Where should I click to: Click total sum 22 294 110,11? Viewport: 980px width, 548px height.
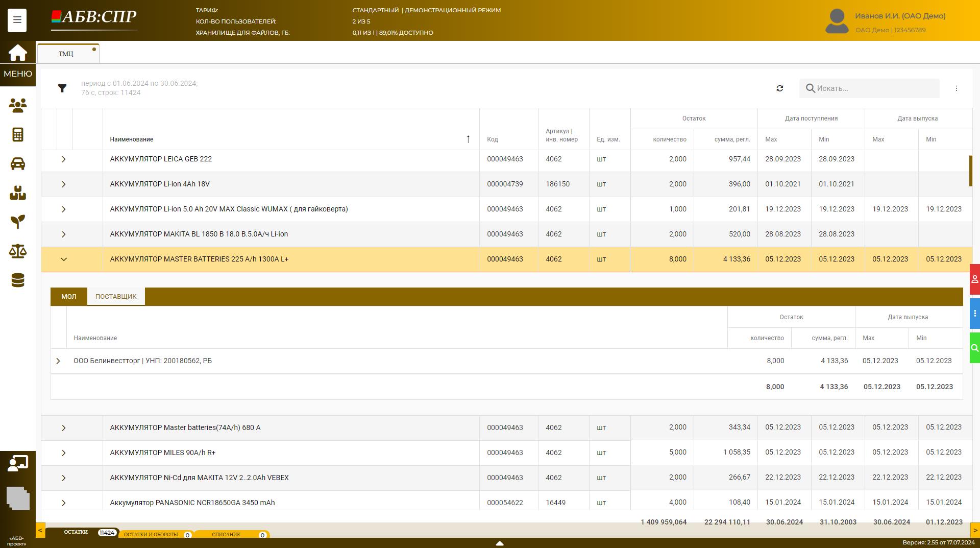pyautogui.click(x=727, y=522)
